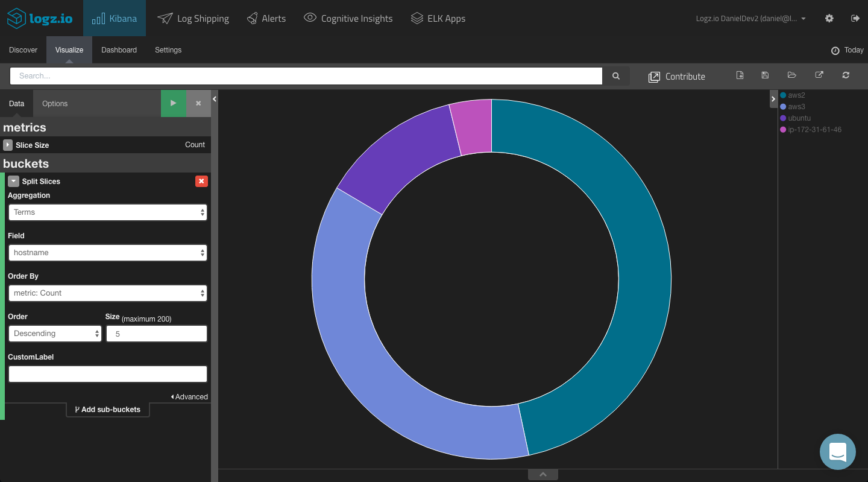Click the Contribute button
This screenshot has width=868, height=482.
coord(676,77)
